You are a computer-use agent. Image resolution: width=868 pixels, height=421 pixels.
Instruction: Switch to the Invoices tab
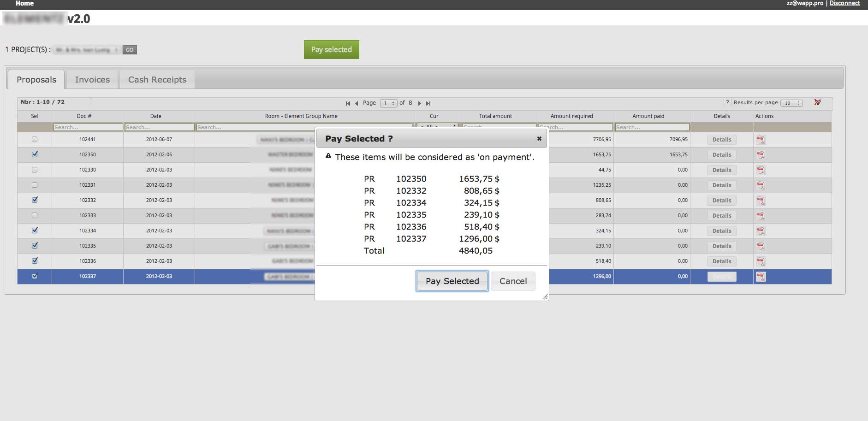[92, 79]
